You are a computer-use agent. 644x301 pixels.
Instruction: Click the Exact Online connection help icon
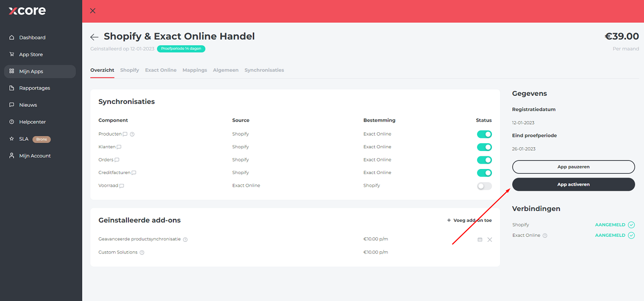point(545,235)
